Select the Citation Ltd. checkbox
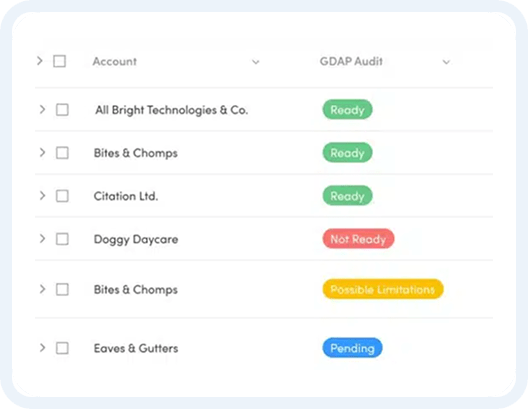Screen dimensions: 528x409 pyautogui.click(x=62, y=196)
